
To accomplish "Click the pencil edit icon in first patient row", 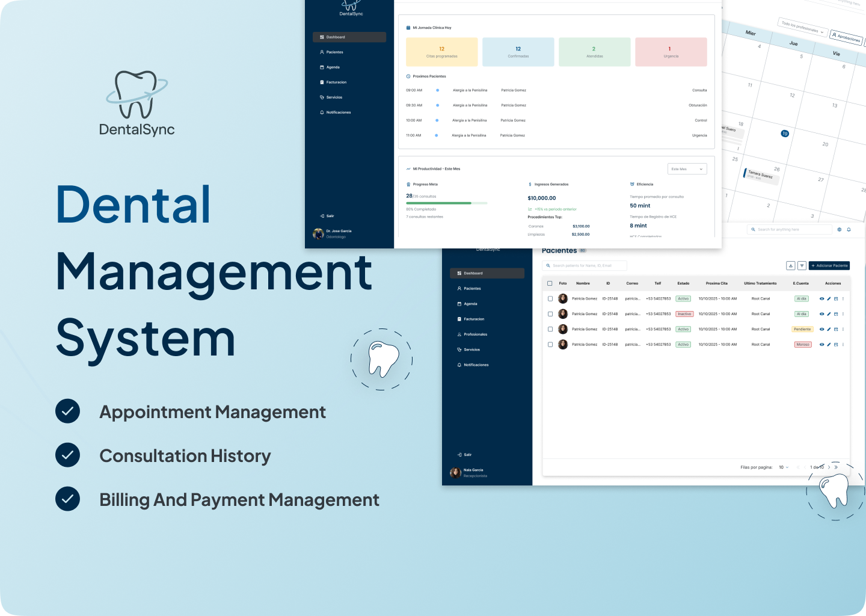I will tap(829, 298).
